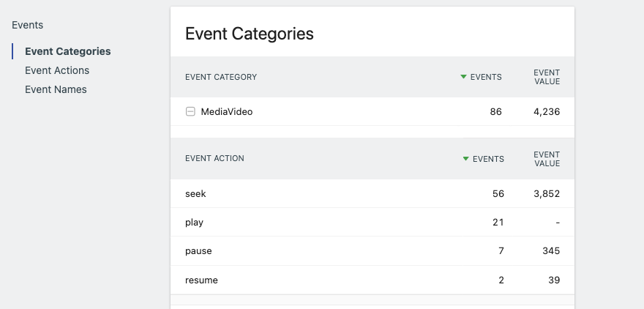Viewport: 644px width, 309px height.
Task: Click the 86 events count for MediaVideo
Action: pyautogui.click(x=495, y=112)
